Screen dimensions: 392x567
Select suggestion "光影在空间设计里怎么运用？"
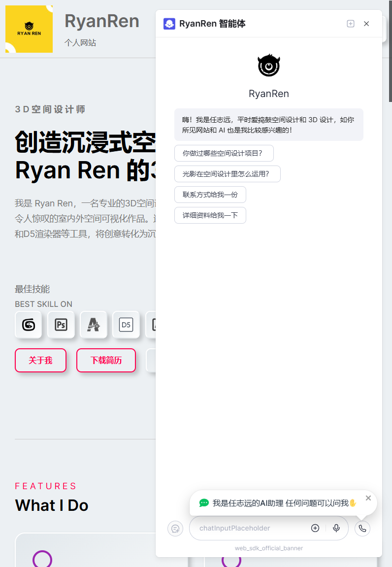pyautogui.click(x=227, y=174)
